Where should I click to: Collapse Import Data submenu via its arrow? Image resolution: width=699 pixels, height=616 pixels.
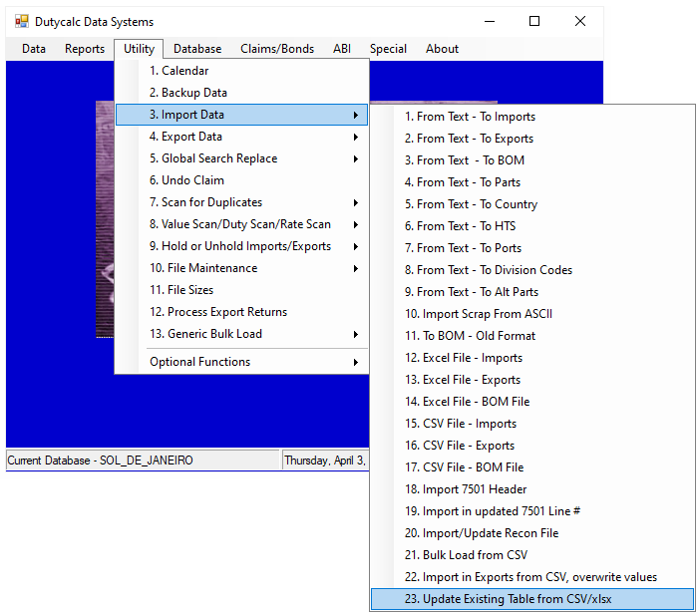pyautogui.click(x=356, y=115)
